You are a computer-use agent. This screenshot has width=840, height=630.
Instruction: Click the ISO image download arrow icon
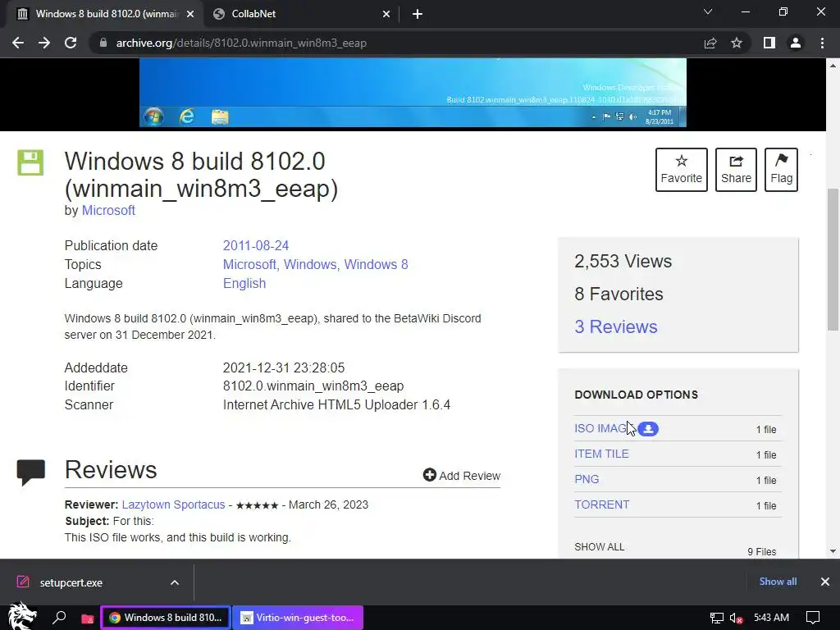click(648, 428)
